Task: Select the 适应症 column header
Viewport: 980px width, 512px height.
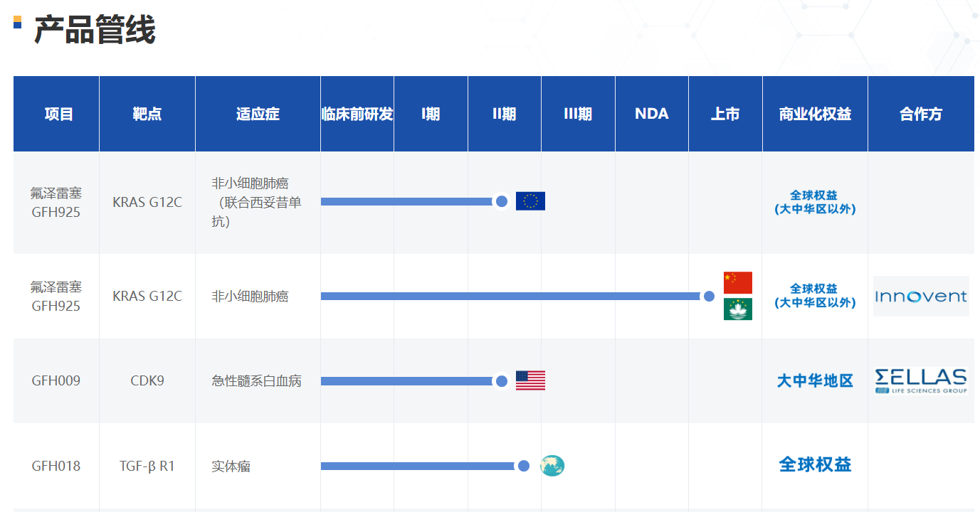Action: [x=258, y=114]
